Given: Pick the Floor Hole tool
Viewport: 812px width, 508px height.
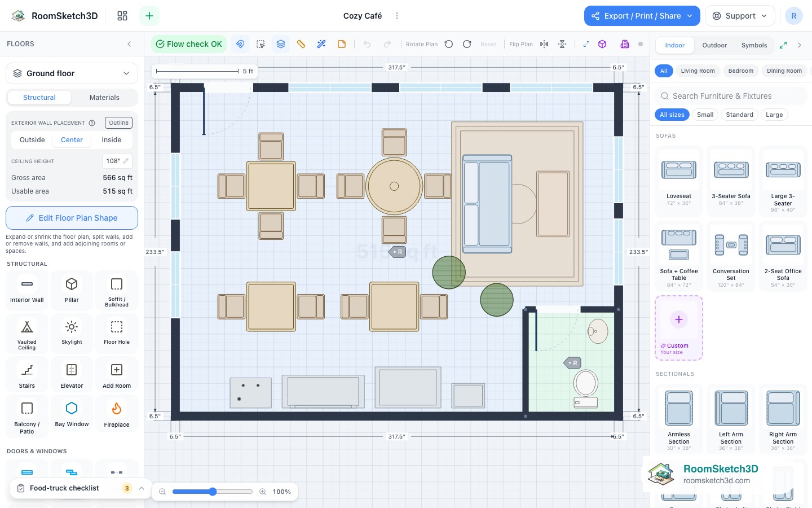Looking at the screenshot, I should [117, 333].
